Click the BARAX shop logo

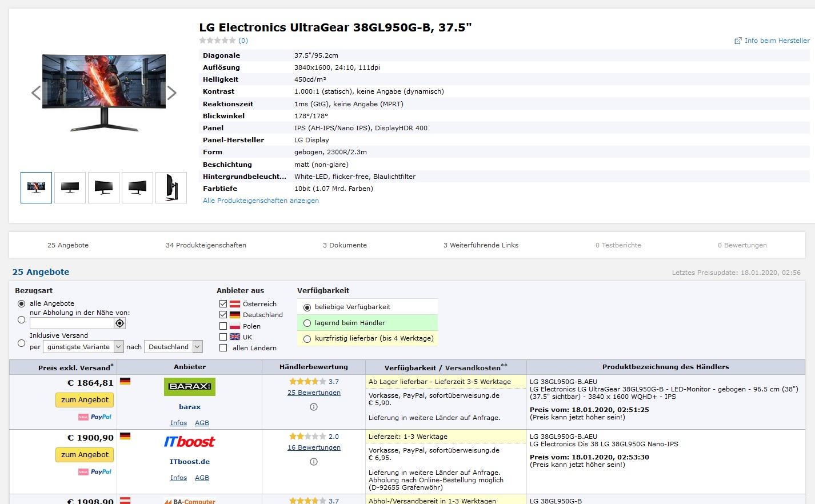point(190,387)
